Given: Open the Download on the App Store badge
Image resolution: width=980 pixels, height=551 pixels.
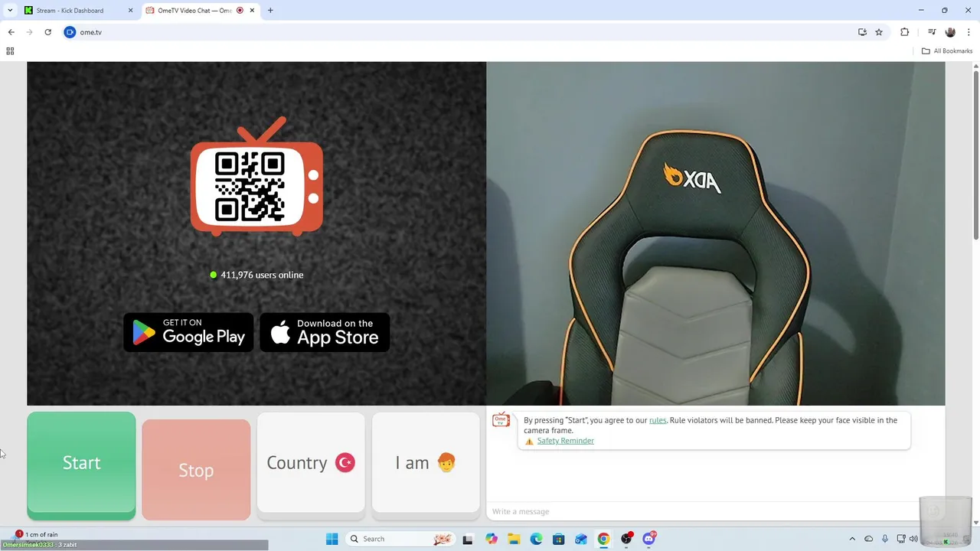Looking at the screenshot, I should (325, 332).
